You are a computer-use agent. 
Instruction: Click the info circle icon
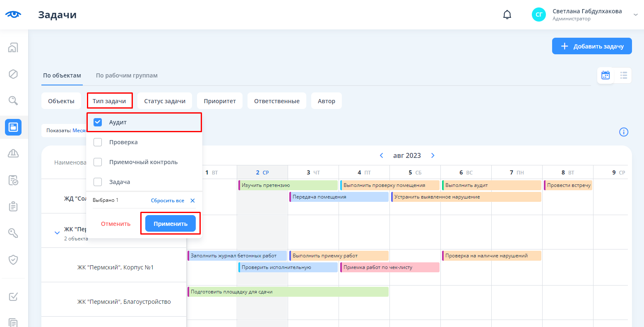(x=623, y=132)
